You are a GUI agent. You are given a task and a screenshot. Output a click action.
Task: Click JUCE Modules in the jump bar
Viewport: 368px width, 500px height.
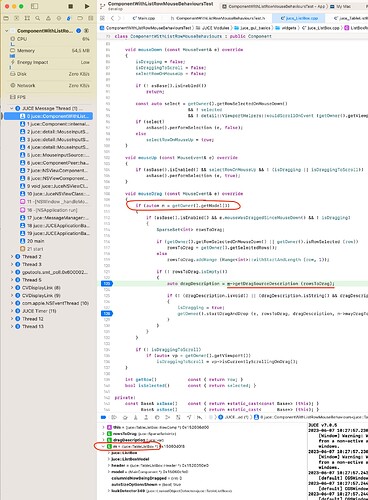(x=214, y=28)
